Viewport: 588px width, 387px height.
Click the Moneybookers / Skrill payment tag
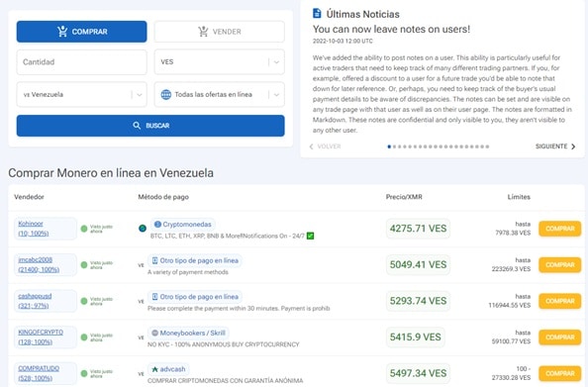(188, 333)
